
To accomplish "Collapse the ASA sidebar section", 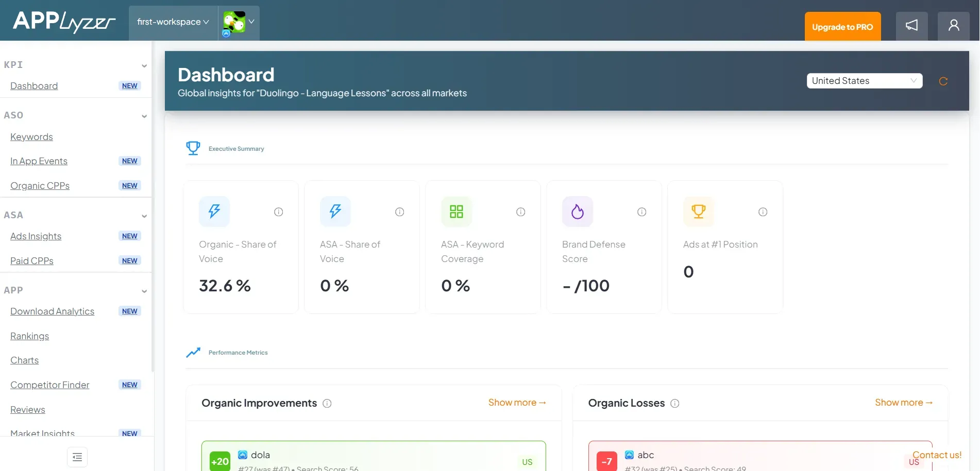I will pyautogui.click(x=144, y=216).
